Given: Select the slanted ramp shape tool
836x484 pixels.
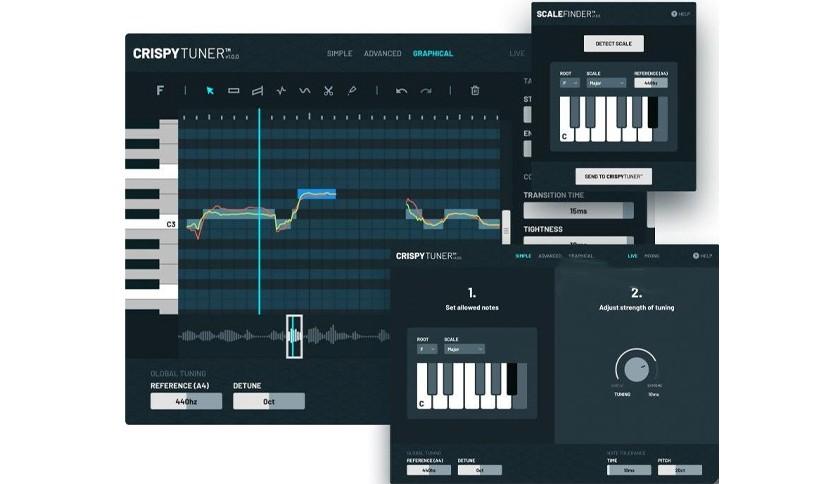Looking at the screenshot, I should pyautogui.click(x=258, y=91).
